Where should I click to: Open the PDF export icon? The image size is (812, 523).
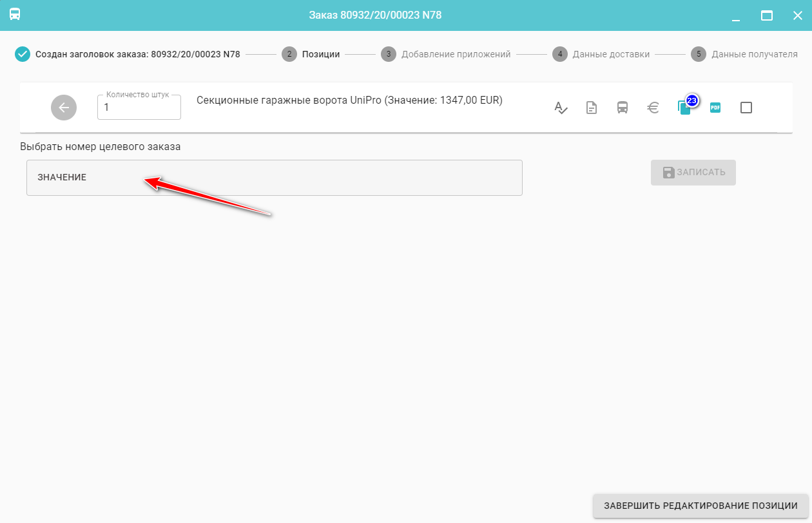click(715, 108)
